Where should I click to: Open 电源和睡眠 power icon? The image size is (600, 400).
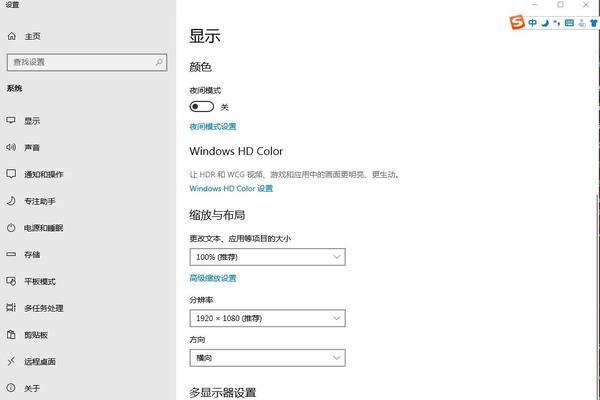pos(11,228)
